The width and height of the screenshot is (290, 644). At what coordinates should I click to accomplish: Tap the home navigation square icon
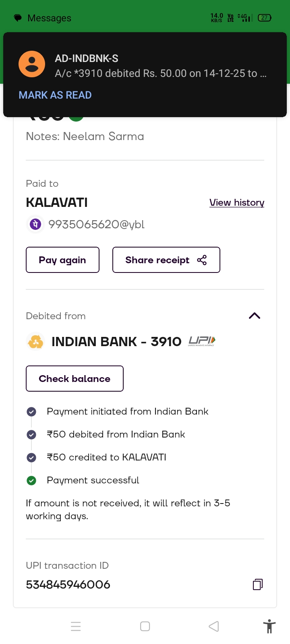point(145,626)
